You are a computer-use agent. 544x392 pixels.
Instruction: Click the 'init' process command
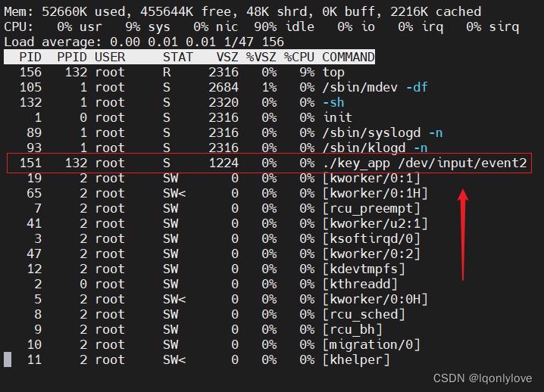pos(337,117)
